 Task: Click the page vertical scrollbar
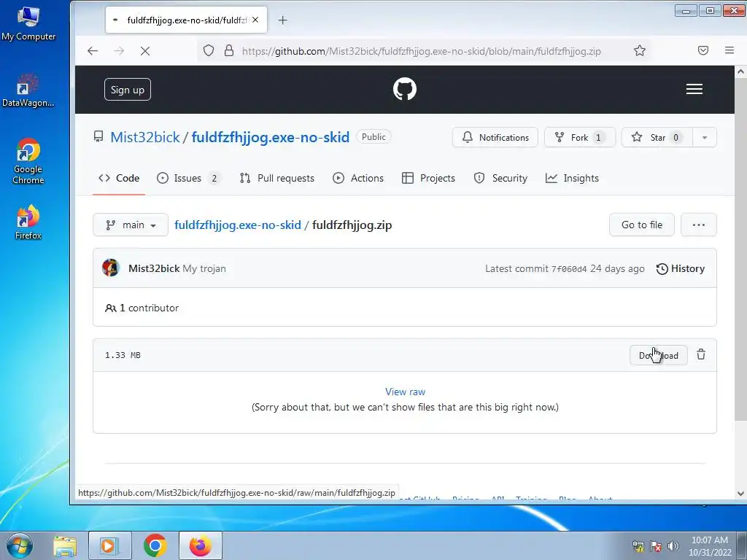(740, 249)
